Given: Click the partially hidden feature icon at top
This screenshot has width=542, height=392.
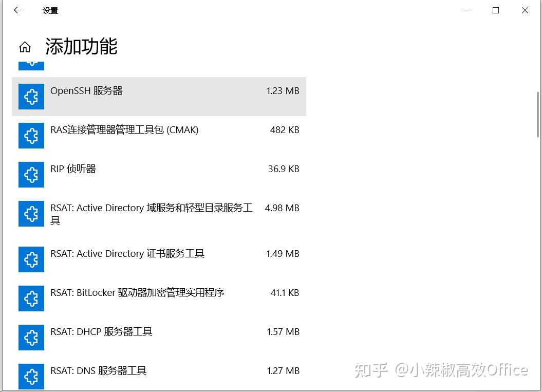Looking at the screenshot, I should point(31,66).
